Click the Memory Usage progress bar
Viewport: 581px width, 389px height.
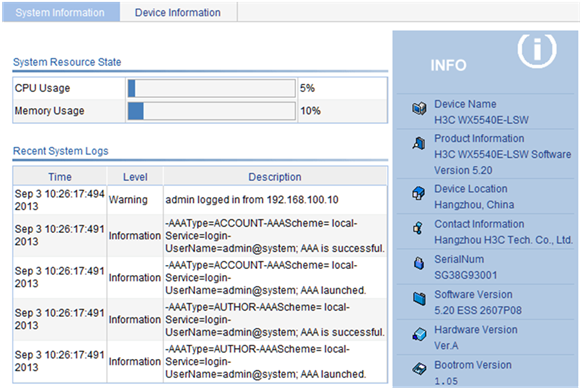coord(212,111)
